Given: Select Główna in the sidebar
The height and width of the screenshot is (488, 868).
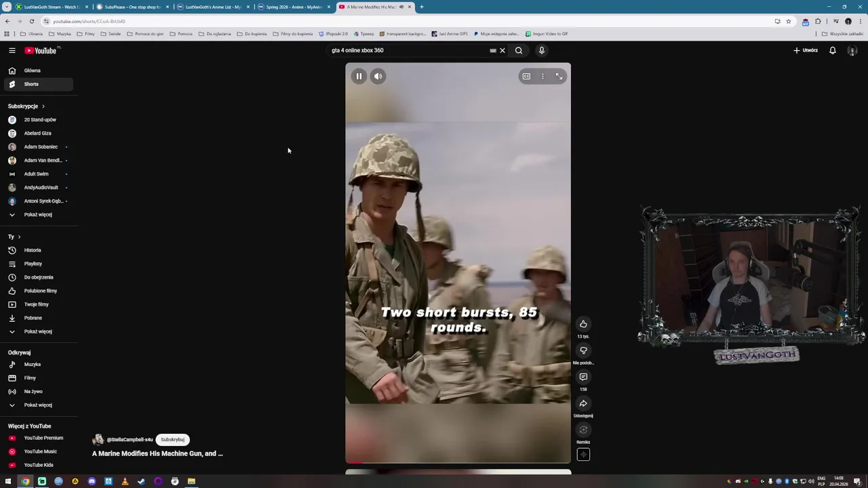Looking at the screenshot, I should click(38, 70).
